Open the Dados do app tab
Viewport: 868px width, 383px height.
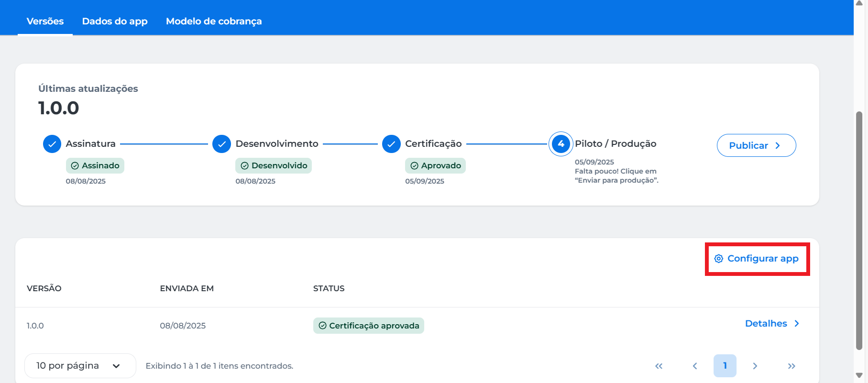(115, 22)
